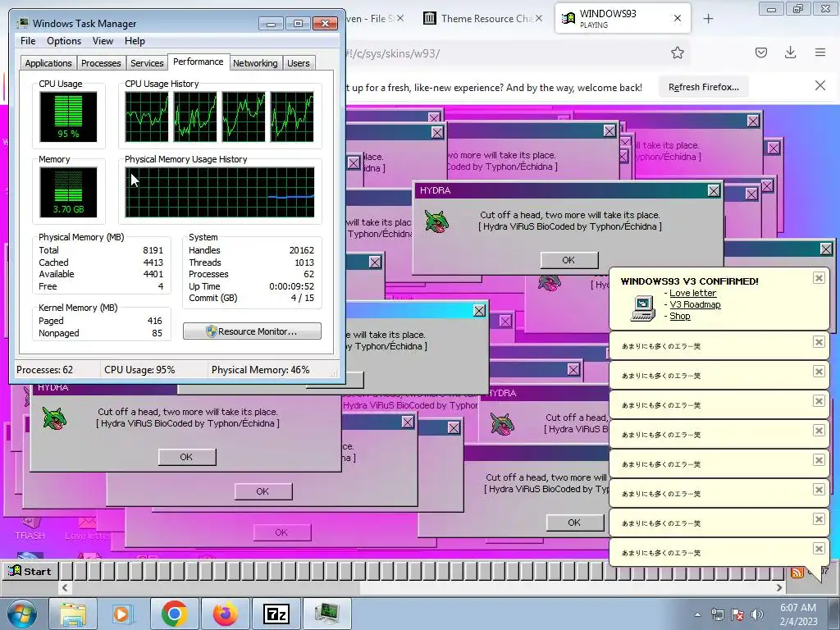The width and height of the screenshot is (840, 630).
Task: Open the Task Manager Help menu
Action: pos(135,41)
